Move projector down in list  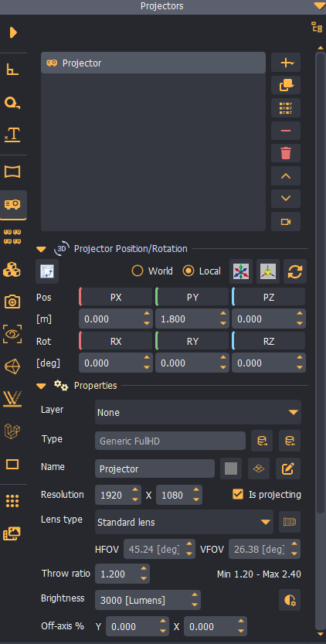tap(286, 199)
